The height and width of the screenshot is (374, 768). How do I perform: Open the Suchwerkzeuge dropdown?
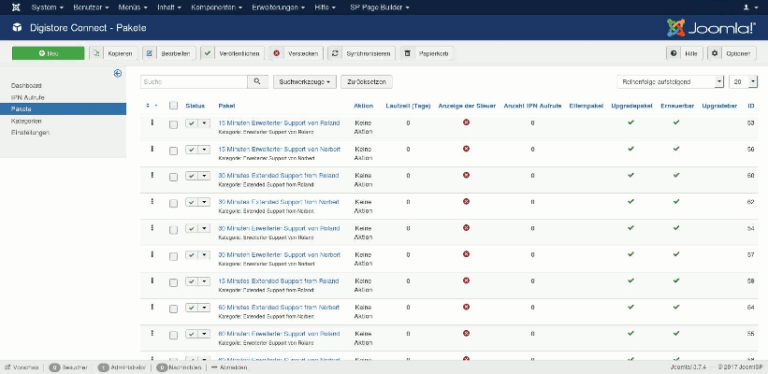tap(305, 82)
